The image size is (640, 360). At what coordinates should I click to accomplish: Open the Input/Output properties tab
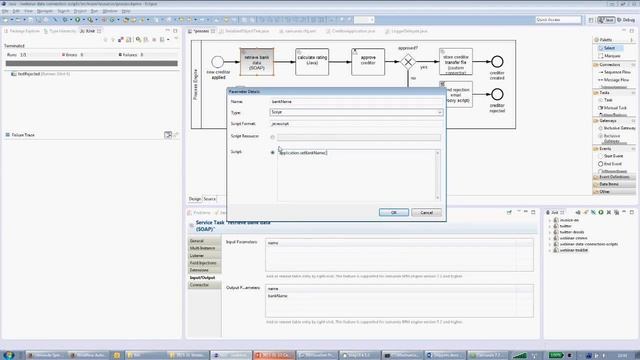[x=204, y=278]
